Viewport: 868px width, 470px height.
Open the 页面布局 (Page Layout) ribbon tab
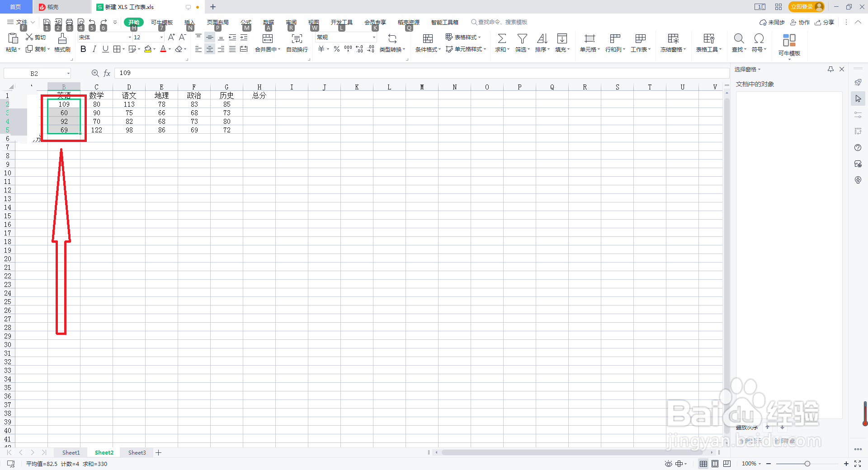pyautogui.click(x=218, y=22)
